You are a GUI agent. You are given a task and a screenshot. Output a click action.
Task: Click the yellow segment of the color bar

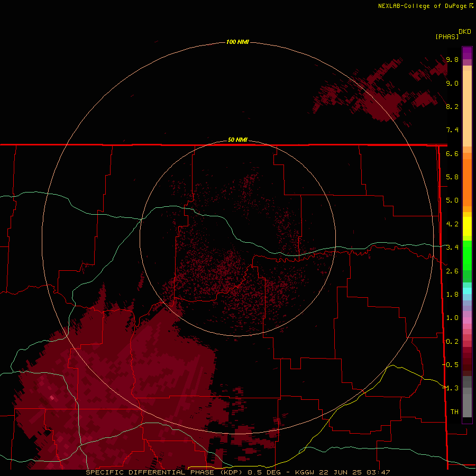click(467, 226)
